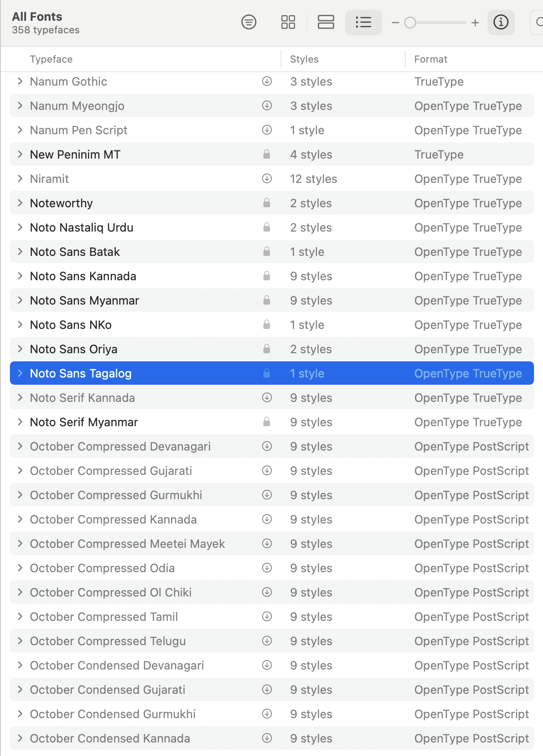Viewport: 543px width, 756px height.
Task: Sort by Format column header
Action: 431,59
